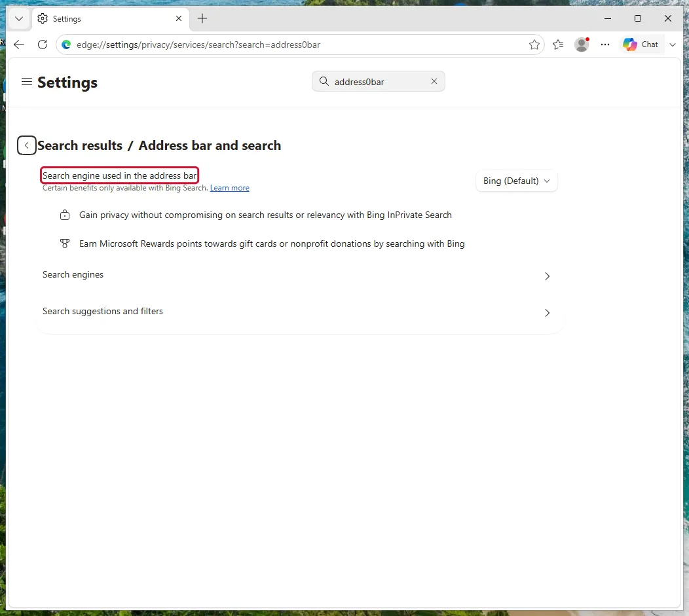Open the tab search dropdown arrow
The image size is (689, 616).
pos(19,18)
